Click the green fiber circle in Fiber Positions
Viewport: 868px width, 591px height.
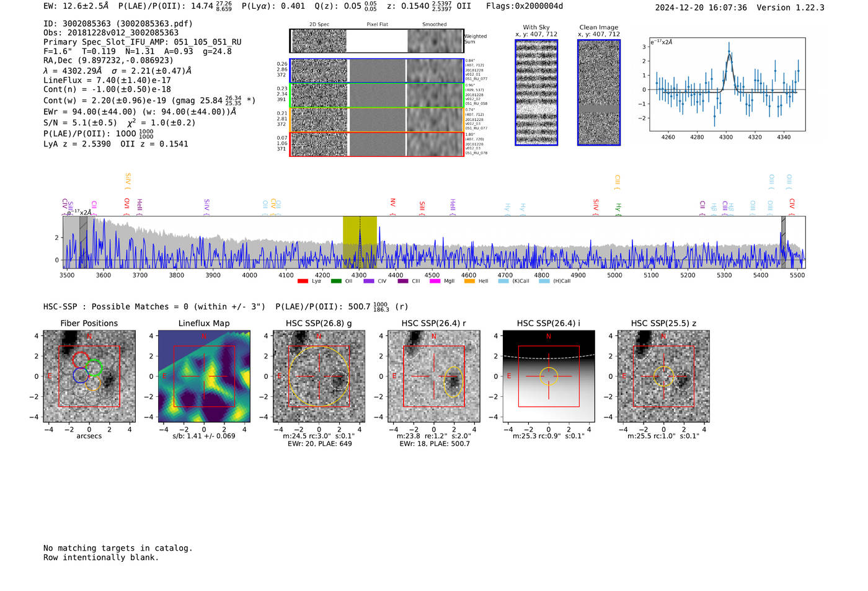pyautogui.click(x=94, y=367)
